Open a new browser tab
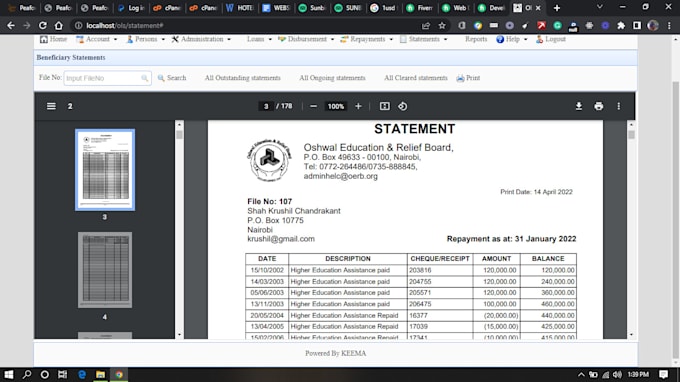680x382 pixels. pyautogui.click(x=557, y=8)
